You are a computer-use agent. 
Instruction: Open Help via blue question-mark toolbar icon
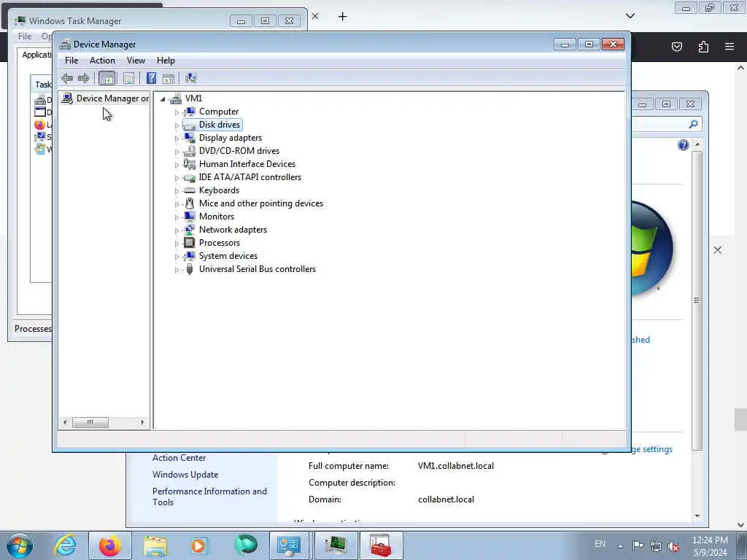pyautogui.click(x=151, y=78)
